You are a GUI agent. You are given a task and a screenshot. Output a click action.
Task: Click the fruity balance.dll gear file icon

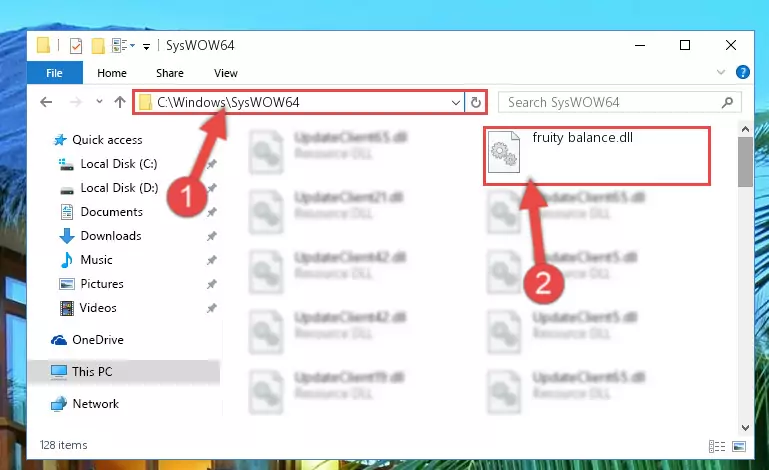pyautogui.click(x=504, y=152)
